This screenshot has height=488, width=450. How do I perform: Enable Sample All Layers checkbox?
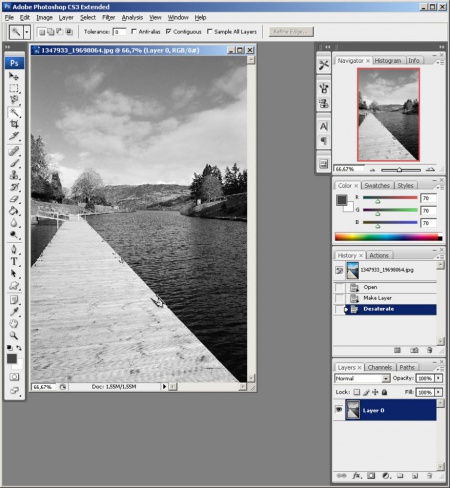click(x=210, y=31)
